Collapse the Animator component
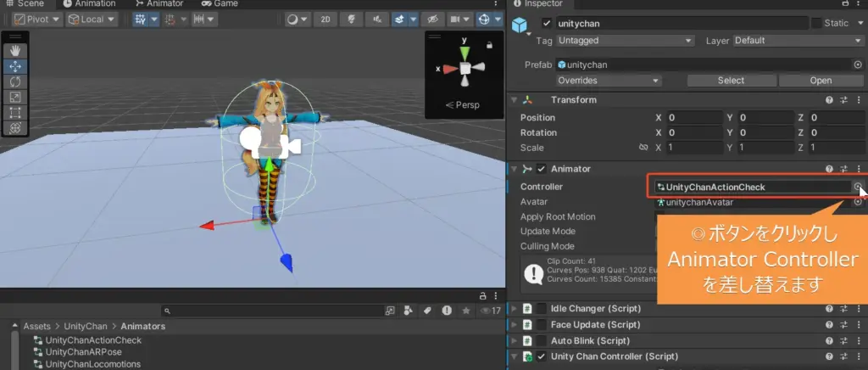Screen dimensions: 868x370 pos(515,169)
